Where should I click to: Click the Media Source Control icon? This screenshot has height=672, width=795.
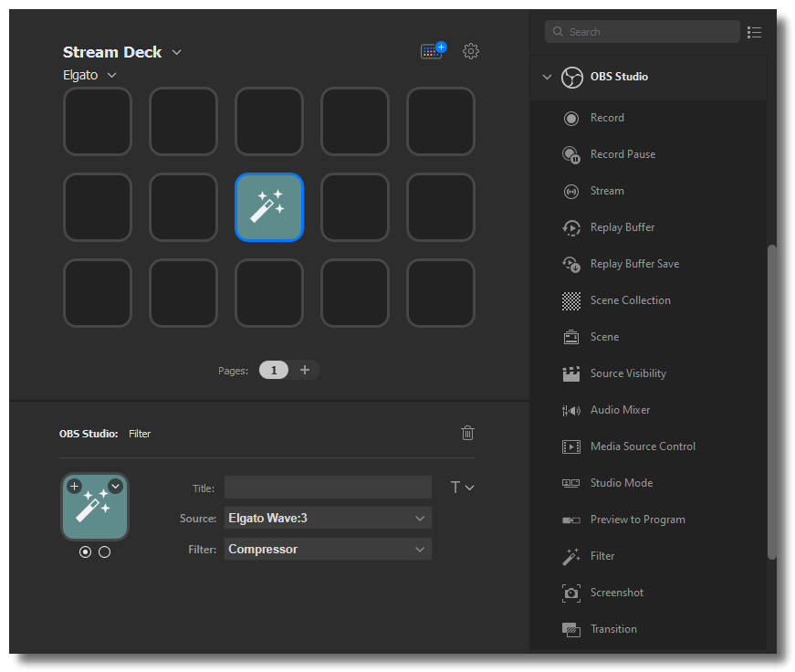tap(571, 446)
